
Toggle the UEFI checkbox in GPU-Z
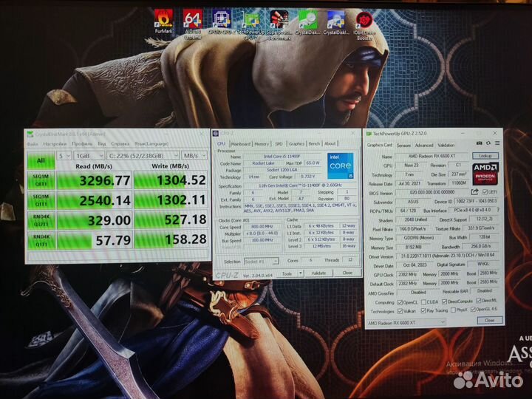[485, 192]
